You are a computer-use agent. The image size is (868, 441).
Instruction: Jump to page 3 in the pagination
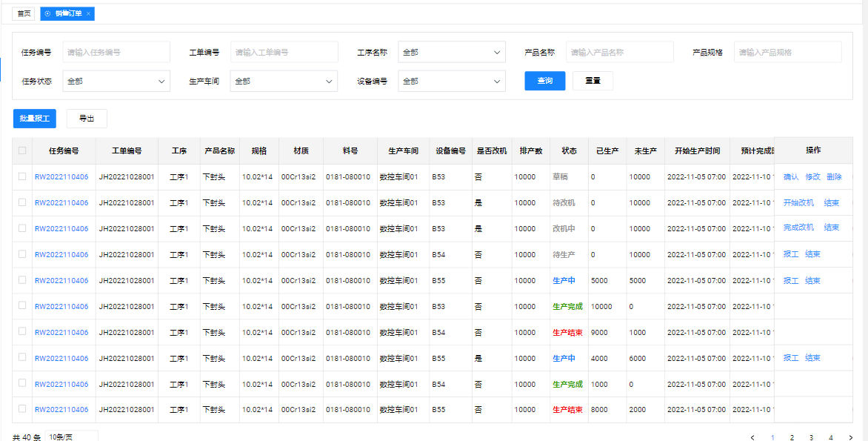pos(811,437)
